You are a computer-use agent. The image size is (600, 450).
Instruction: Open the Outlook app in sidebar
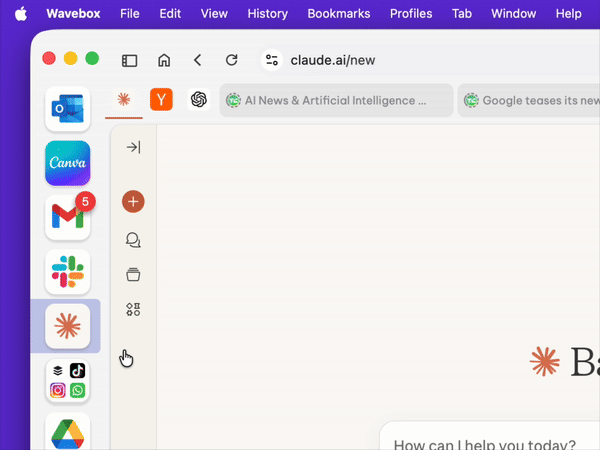67,109
